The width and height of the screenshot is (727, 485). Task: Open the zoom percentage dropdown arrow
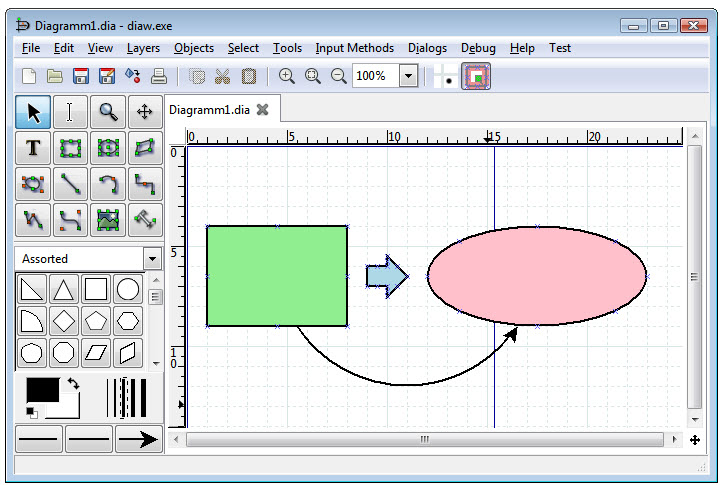(408, 76)
